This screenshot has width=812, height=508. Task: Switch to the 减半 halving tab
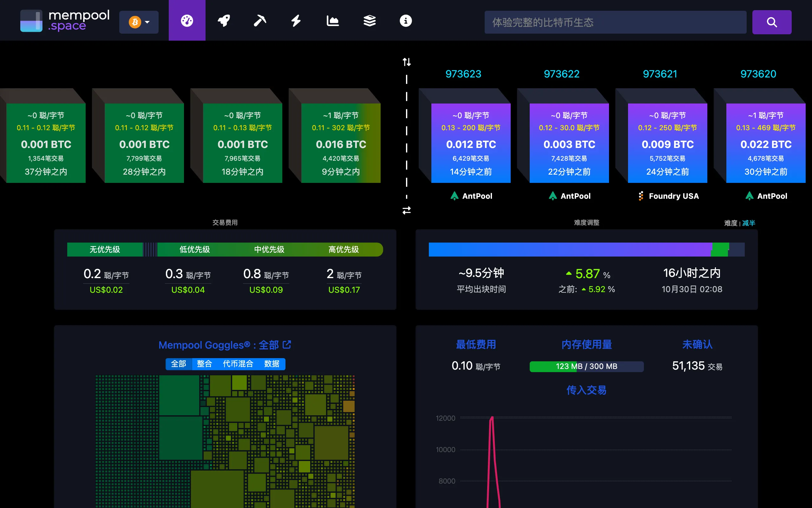pyautogui.click(x=749, y=223)
